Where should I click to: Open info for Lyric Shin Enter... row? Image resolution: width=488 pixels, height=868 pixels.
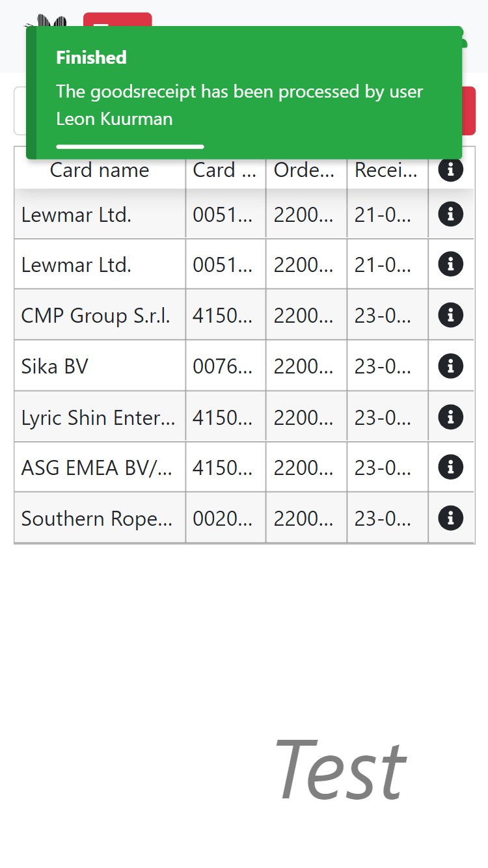[x=451, y=416]
